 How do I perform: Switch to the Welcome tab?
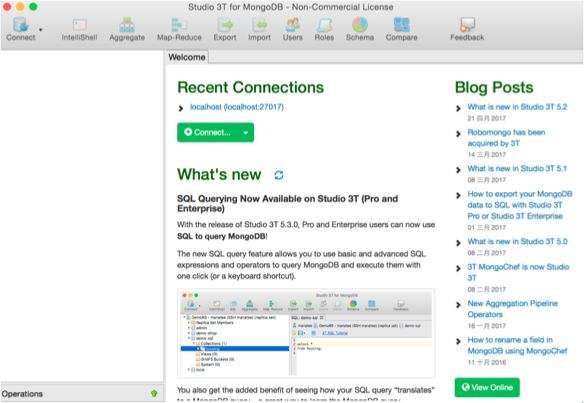(x=187, y=57)
